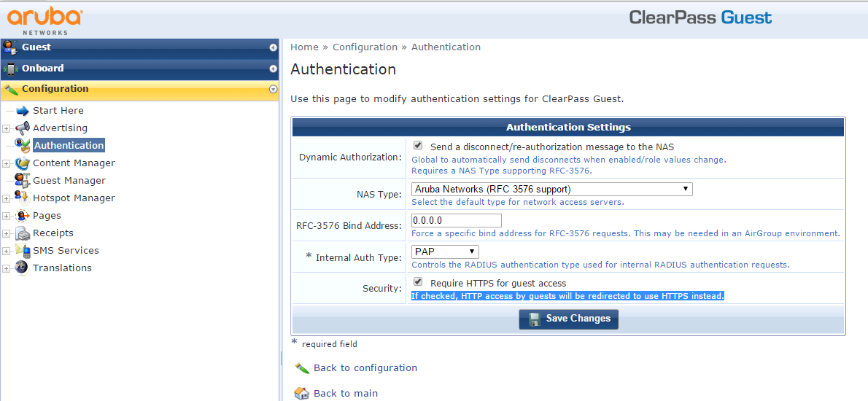This screenshot has width=868, height=401.
Task: Open Hotspot Manager in the tree
Action: tap(74, 198)
